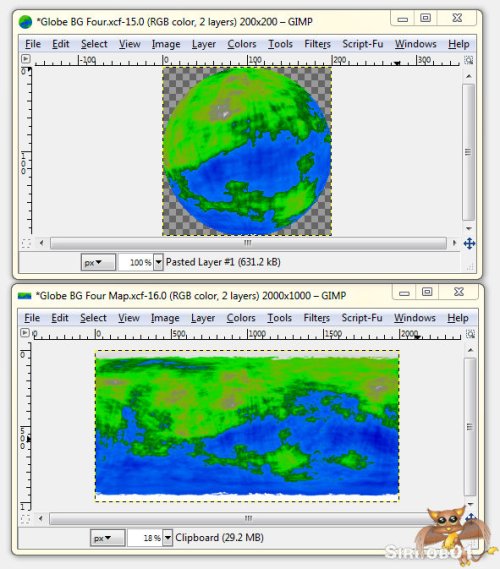Click vertical scrollbar thumb in Globe window
Screen dimensions: 500x569
[x=468, y=152]
